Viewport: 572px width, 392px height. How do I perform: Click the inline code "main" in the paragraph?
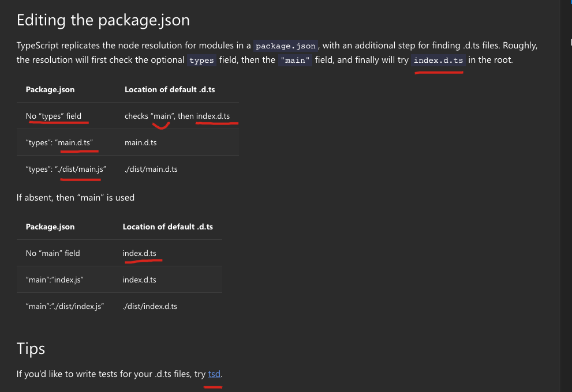(296, 60)
